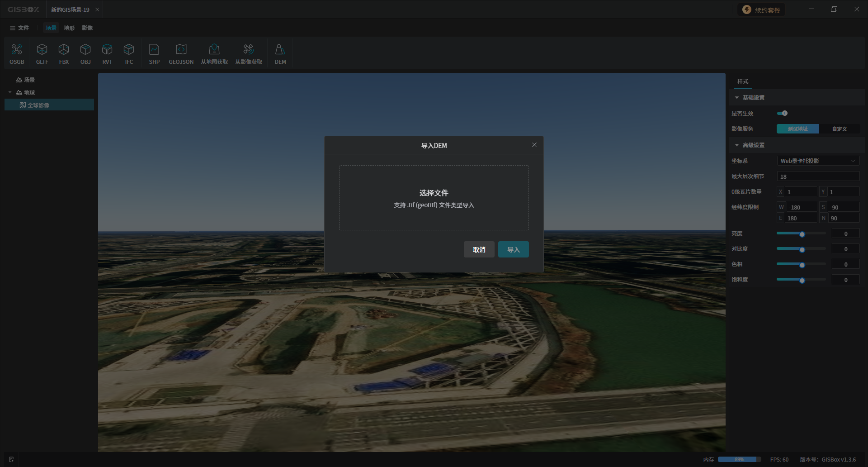Select the OSGB import tool
868x467 pixels.
(17, 54)
